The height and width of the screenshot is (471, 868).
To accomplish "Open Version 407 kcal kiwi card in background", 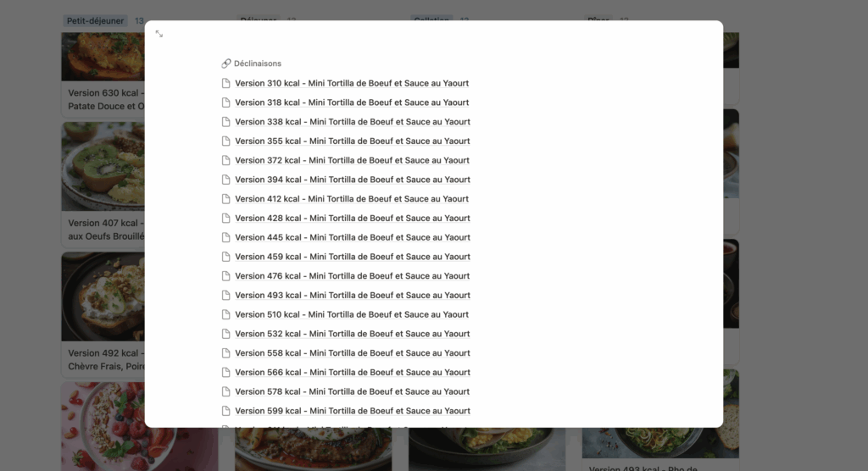I will point(103,185).
